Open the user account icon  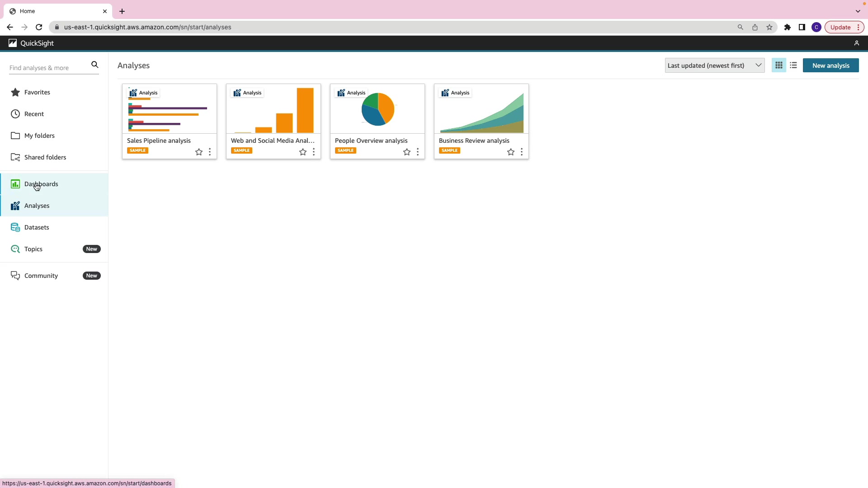[856, 43]
